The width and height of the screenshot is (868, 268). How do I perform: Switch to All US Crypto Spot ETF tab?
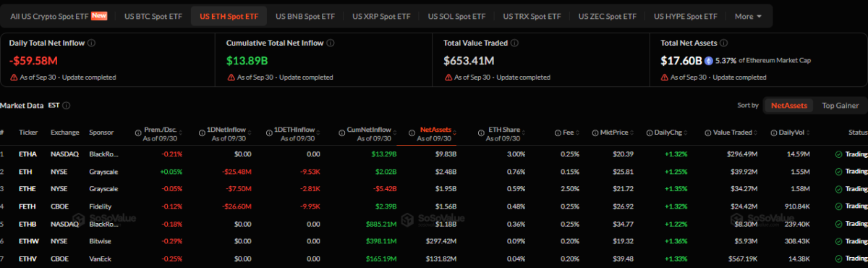tap(58, 16)
